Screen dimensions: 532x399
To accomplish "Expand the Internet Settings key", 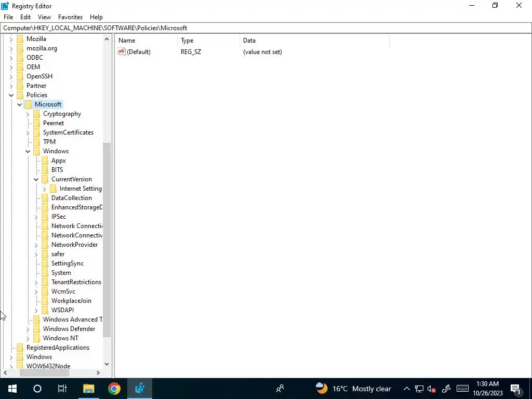I will [45, 189].
